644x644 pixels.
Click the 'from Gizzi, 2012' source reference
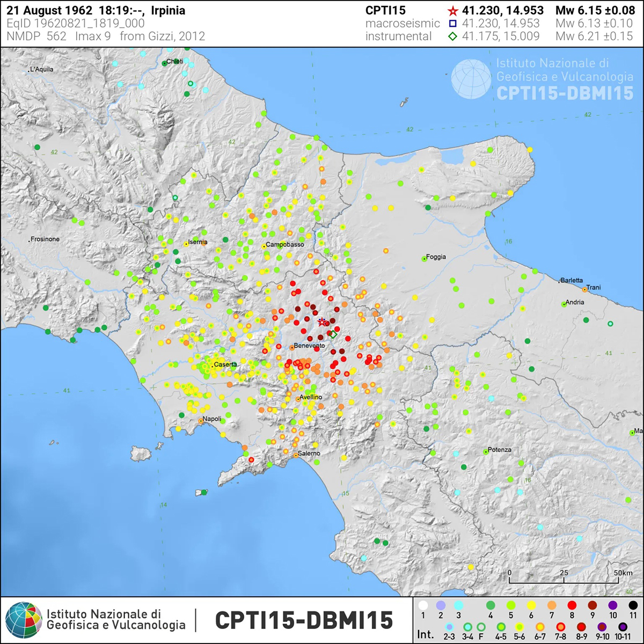[x=162, y=36]
